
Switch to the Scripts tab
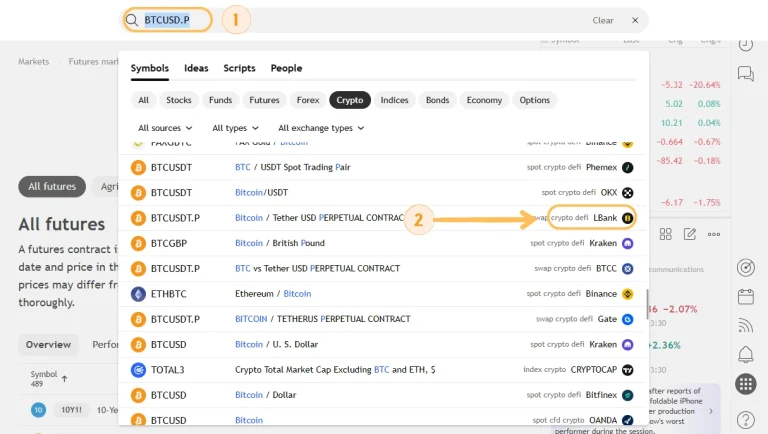click(239, 68)
